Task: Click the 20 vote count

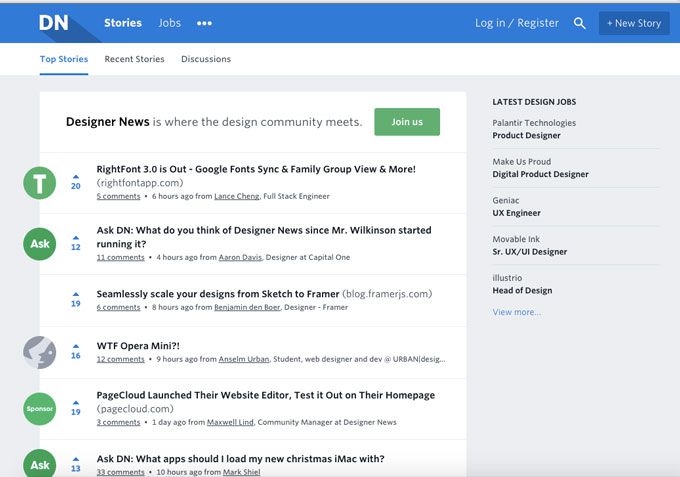Action: coord(76,186)
